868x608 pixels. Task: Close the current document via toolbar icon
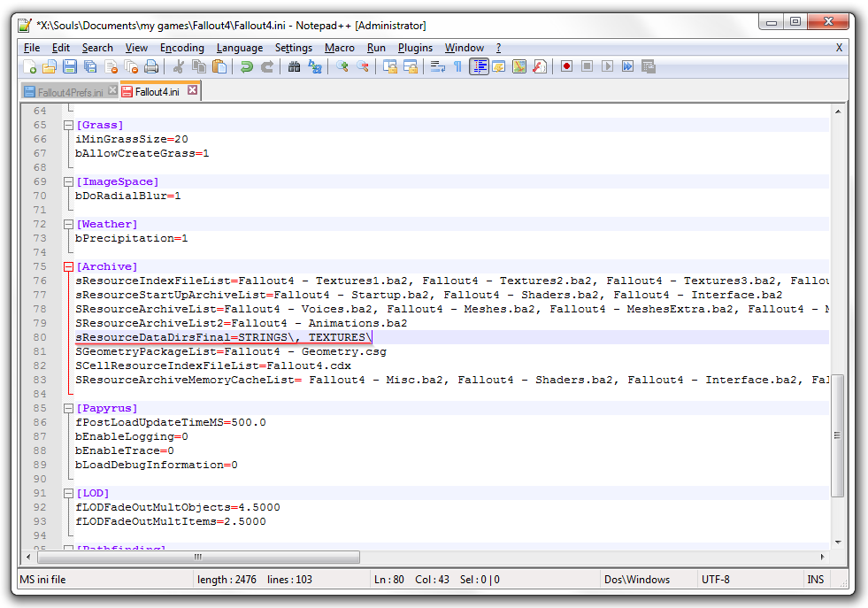pos(111,67)
